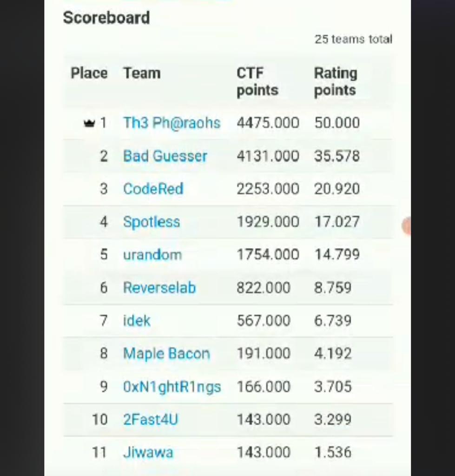Screen dimensions: 455x476
Task: Select the urandom team link
Action: click(x=152, y=255)
